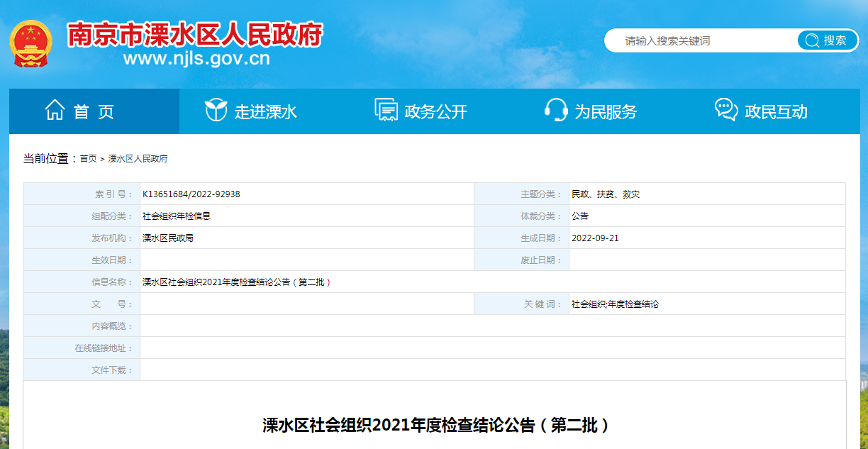Click the magnifier icon in the search button
Viewport: 868px width, 449px height.
811,41
